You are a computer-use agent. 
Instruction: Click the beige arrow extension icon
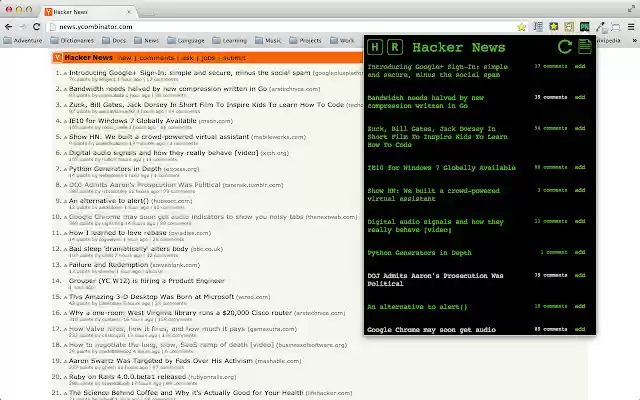[x=569, y=27]
